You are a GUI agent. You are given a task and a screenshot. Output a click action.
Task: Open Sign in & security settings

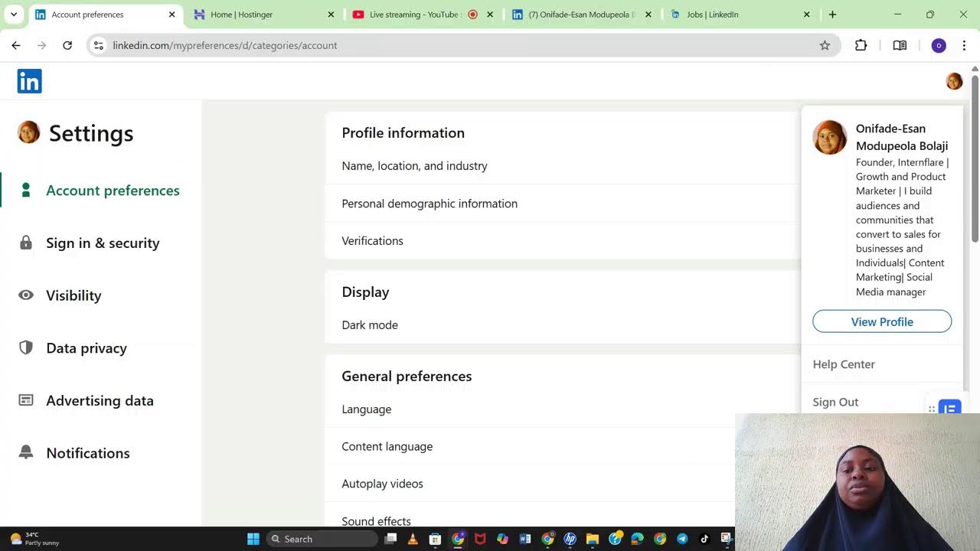tap(103, 243)
